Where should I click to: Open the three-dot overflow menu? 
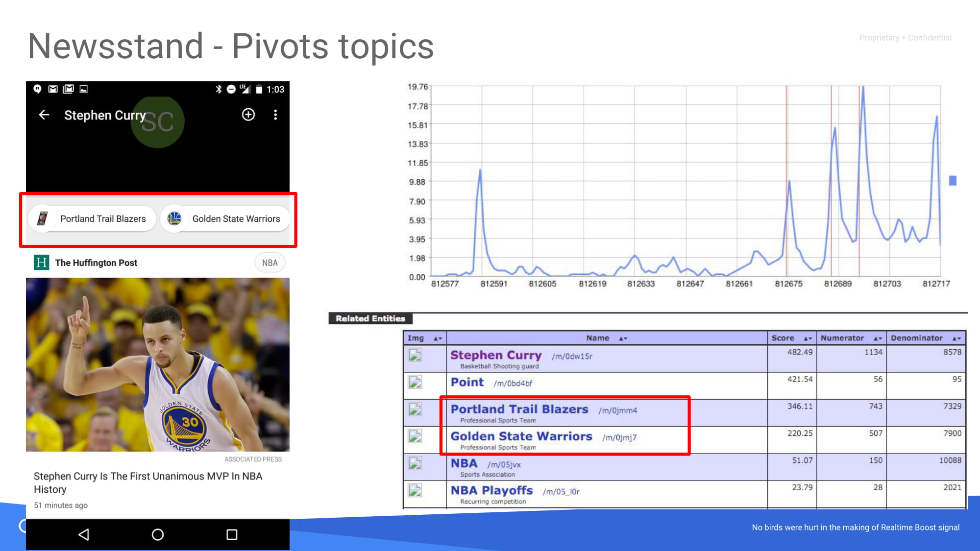(x=275, y=115)
